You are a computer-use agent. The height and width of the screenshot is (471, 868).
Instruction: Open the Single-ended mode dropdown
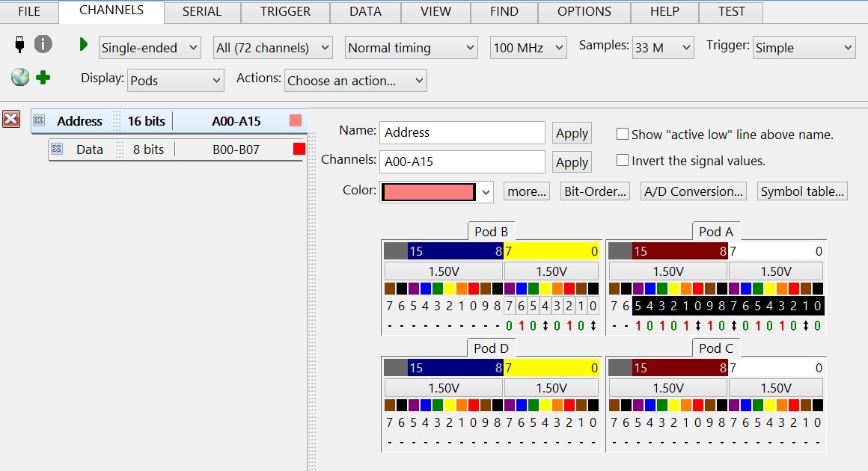150,48
